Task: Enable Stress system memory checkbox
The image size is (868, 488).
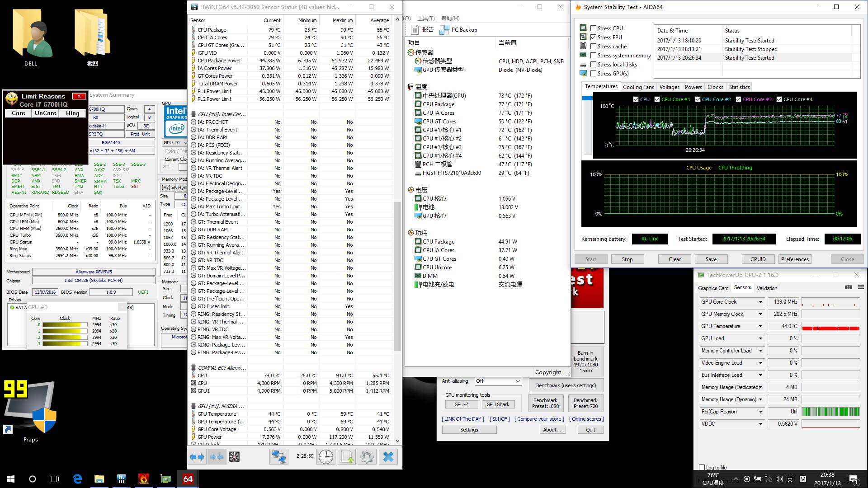Action: point(594,55)
